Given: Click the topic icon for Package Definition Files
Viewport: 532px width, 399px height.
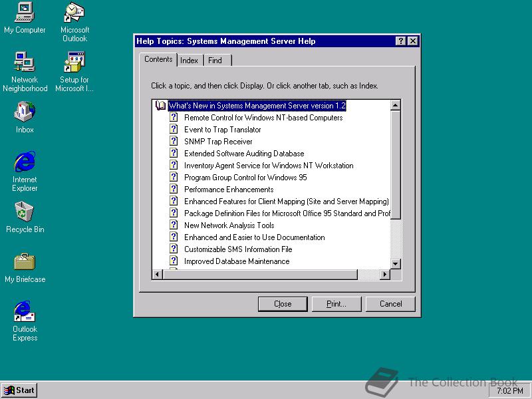Looking at the screenshot, I should tap(174, 213).
